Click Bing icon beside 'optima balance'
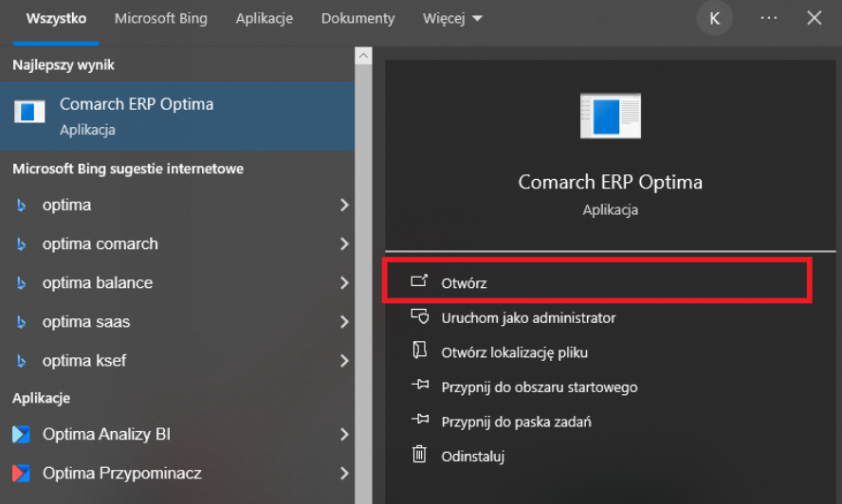The height and width of the screenshot is (504, 842). click(x=21, y=283)
